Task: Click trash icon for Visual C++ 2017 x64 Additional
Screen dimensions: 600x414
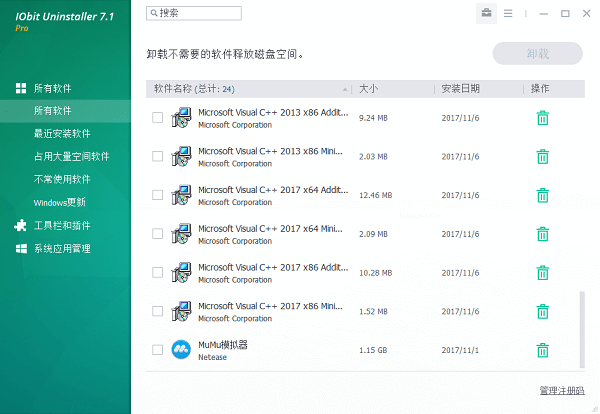Action: (x=542, y=195)
